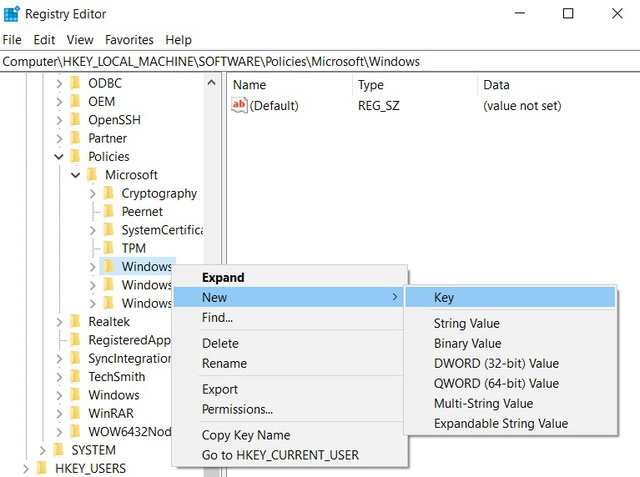The width and height of the screenshot is (640, 477).
Task: Click the HKEY_USERS folder icon
Action: coord(42,468)
